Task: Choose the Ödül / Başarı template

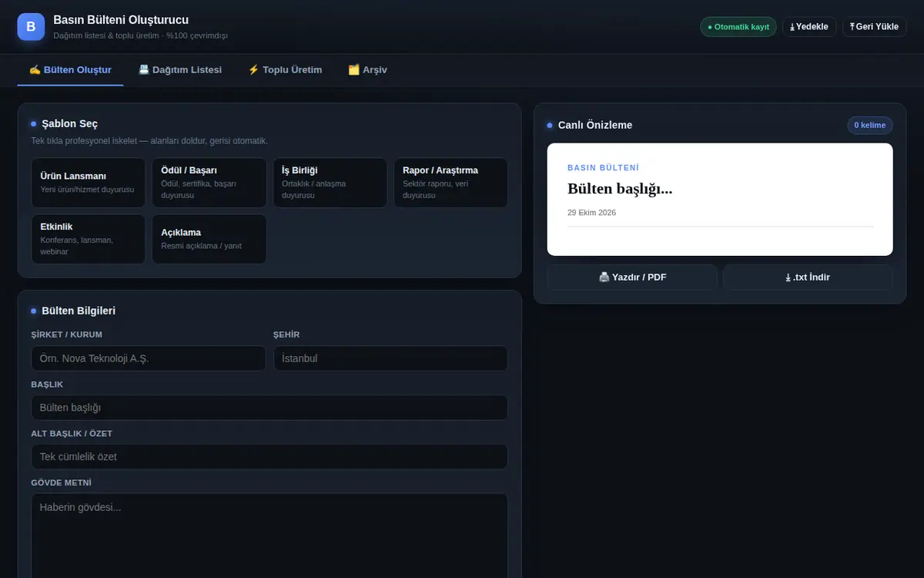Action: 209,183
